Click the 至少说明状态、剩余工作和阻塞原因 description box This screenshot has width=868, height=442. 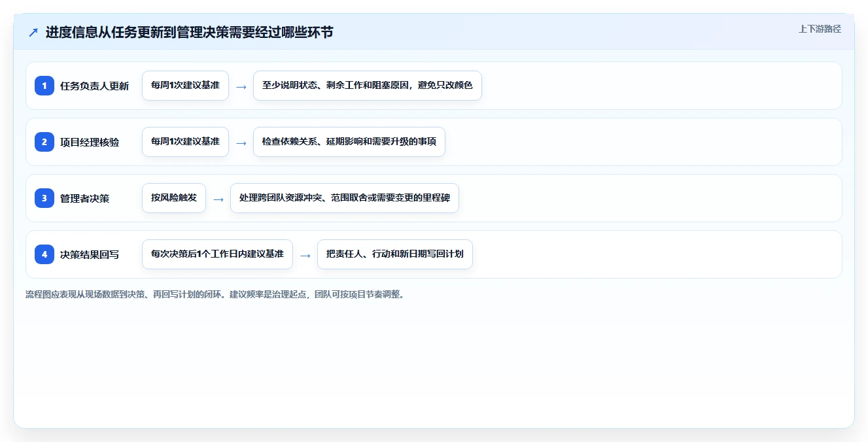point(368,86)
